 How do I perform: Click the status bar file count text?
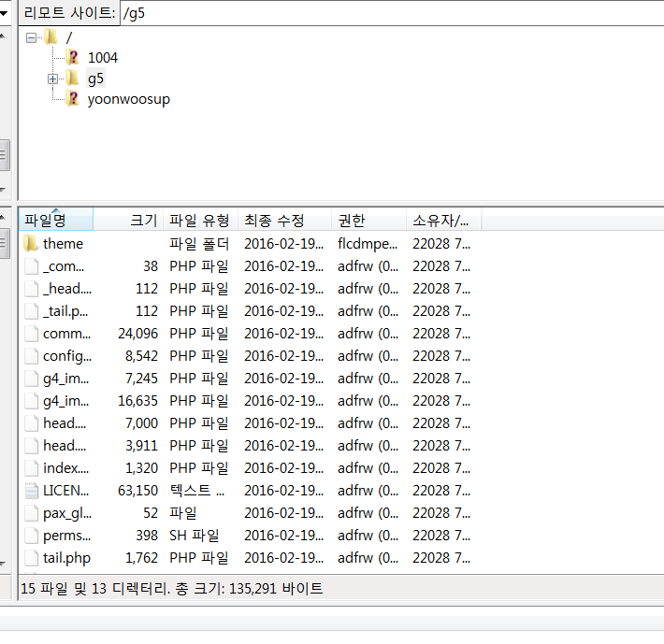(x=171, y=589)
